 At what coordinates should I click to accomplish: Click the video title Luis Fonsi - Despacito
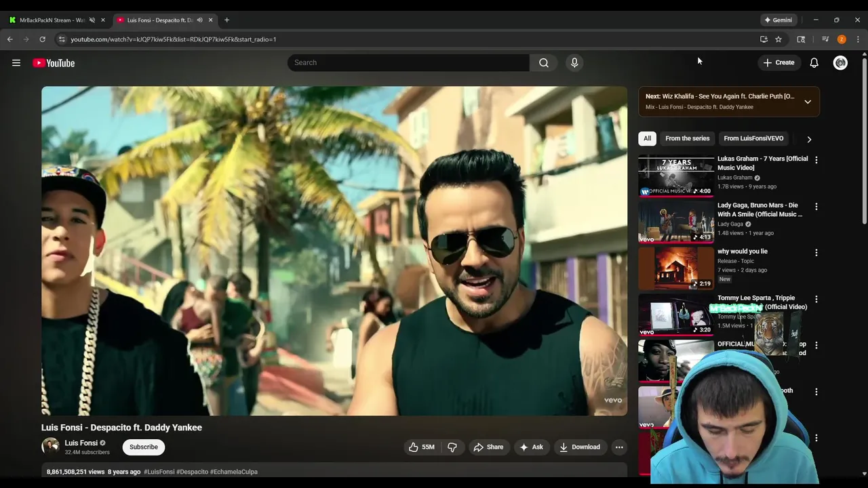121,428
